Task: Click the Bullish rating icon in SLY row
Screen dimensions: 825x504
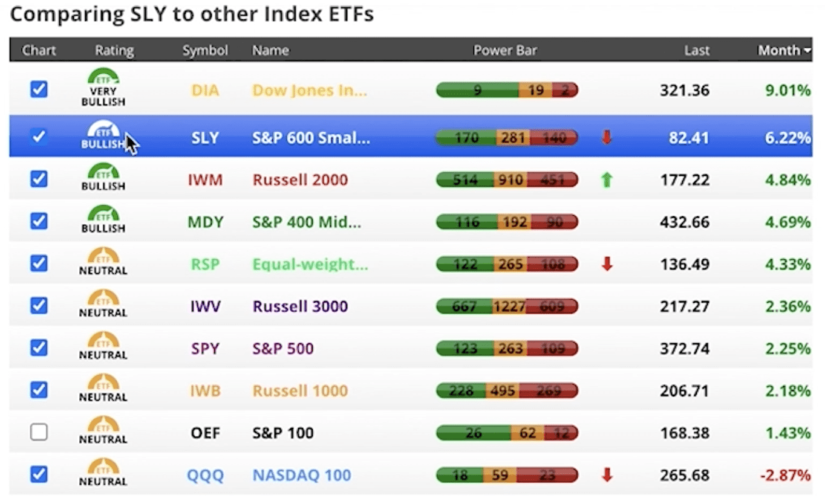Action: point(103,135)
